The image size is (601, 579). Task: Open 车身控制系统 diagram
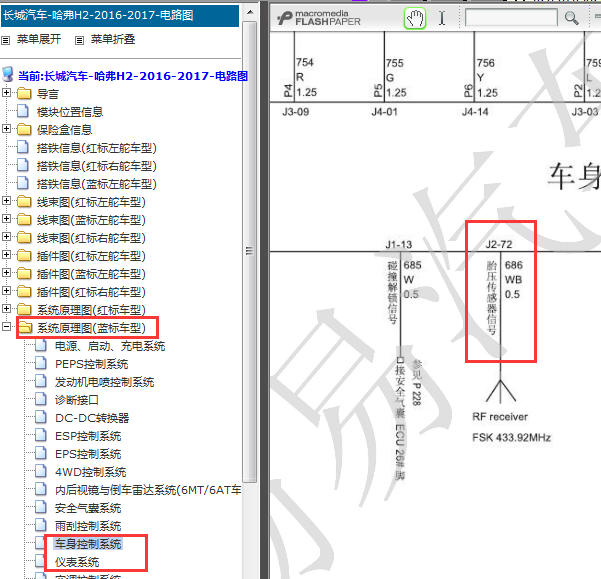88,544
